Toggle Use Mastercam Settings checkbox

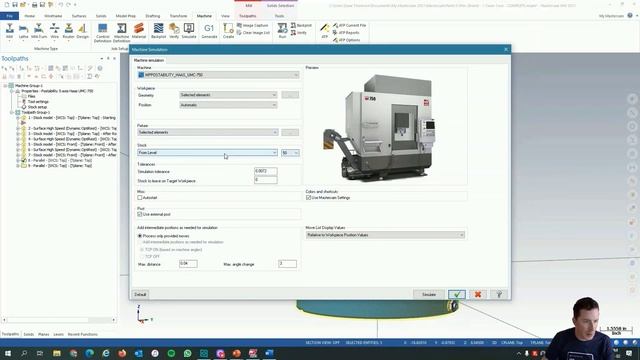(309, 198)
